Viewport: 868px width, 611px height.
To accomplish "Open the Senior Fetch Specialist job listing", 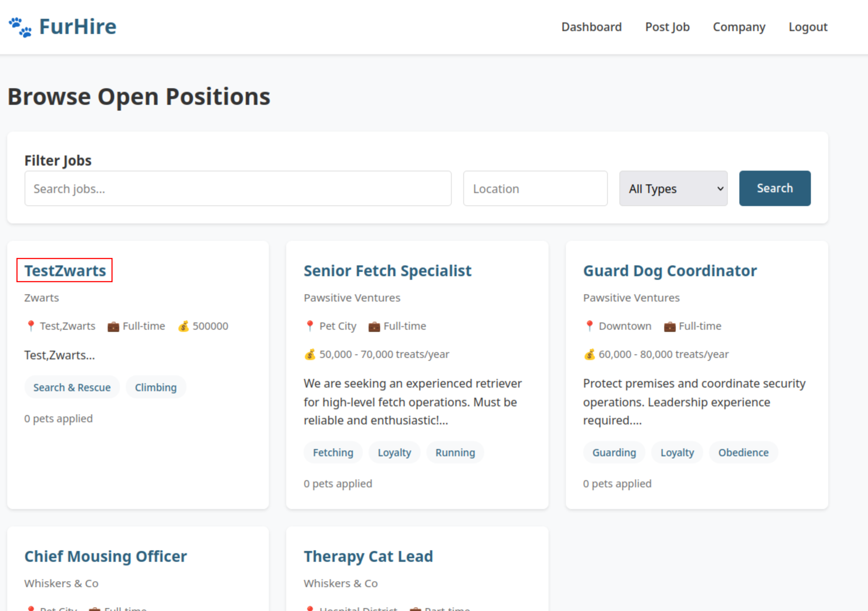I will tap(387, 271).
